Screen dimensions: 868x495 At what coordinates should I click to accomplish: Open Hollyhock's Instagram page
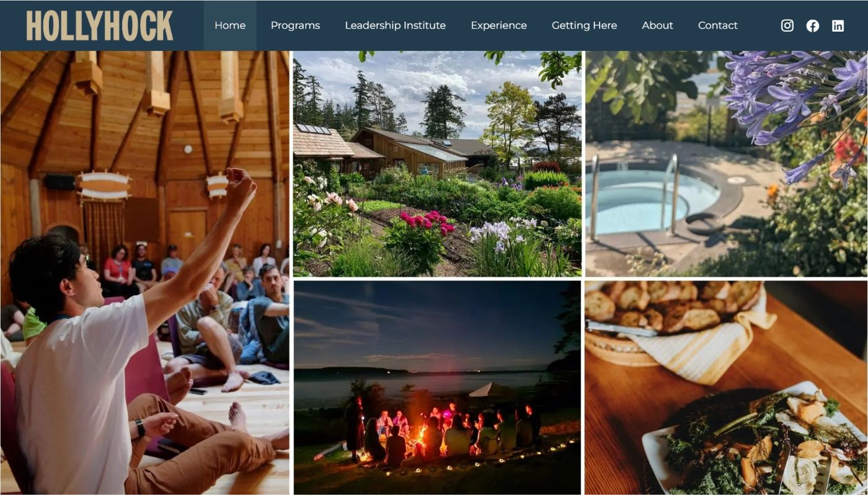point(787,25)
